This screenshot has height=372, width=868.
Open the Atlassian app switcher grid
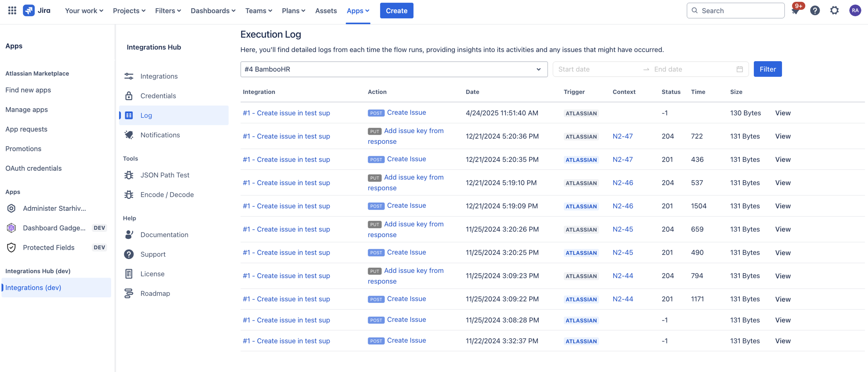tap(12, 10)
